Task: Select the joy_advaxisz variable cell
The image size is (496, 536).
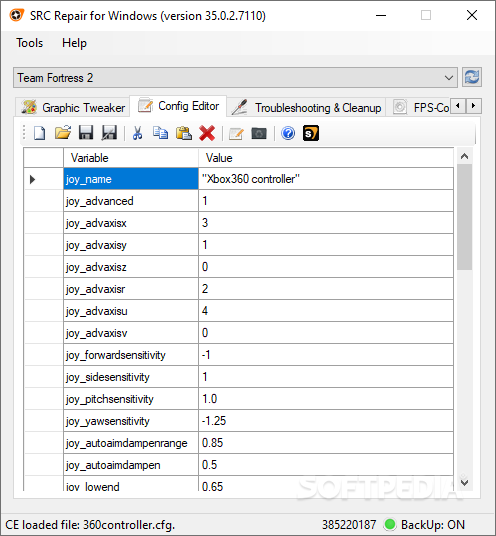Action: [131, 267]
